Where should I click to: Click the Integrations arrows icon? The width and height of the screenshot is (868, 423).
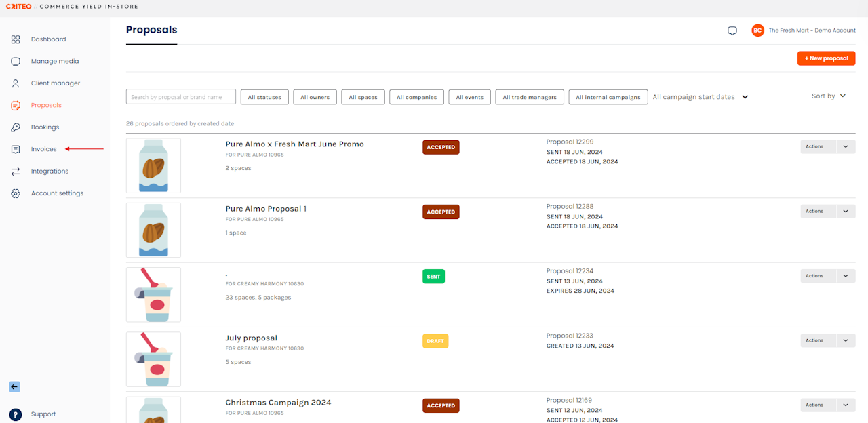tap(16, 172)
